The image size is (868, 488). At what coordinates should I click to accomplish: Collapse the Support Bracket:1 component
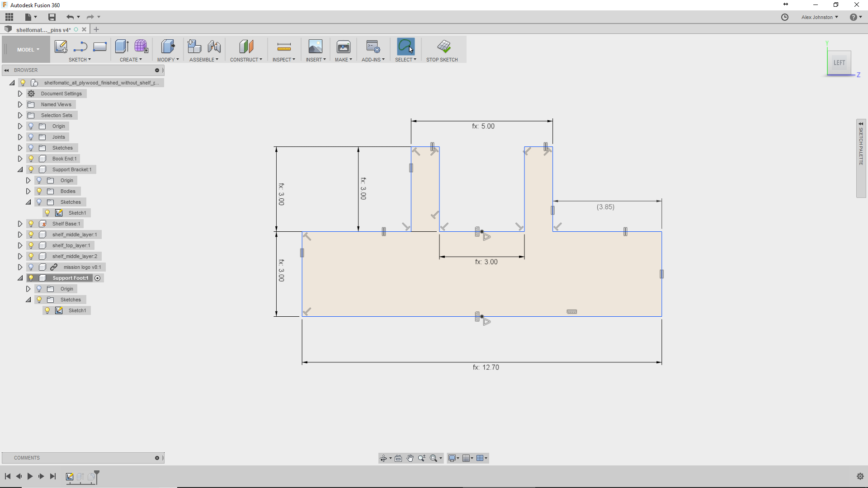pos(20,169)
